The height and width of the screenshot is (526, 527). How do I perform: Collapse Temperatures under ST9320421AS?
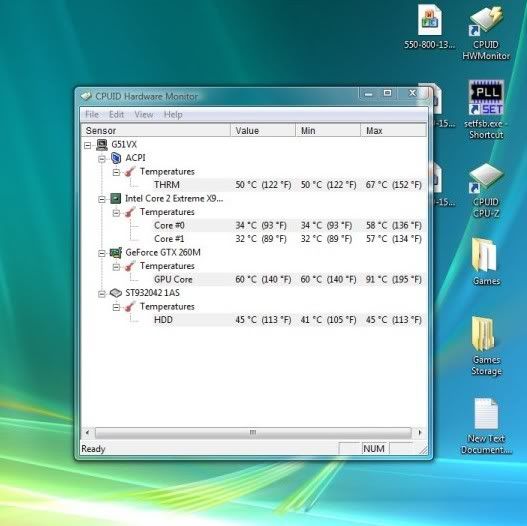116,308
